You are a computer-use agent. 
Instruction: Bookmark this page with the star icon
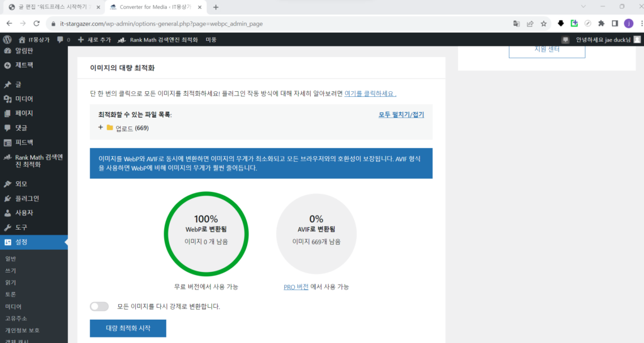(544, 24)
